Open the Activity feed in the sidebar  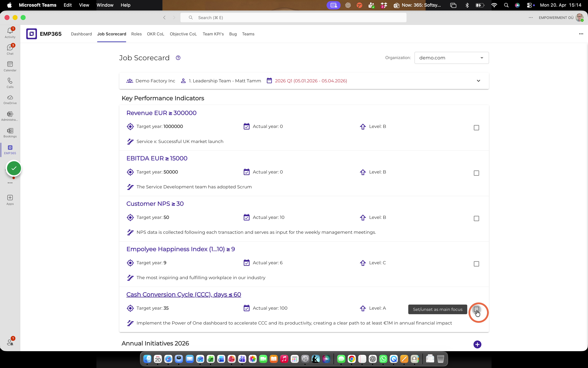pos(10,33)
